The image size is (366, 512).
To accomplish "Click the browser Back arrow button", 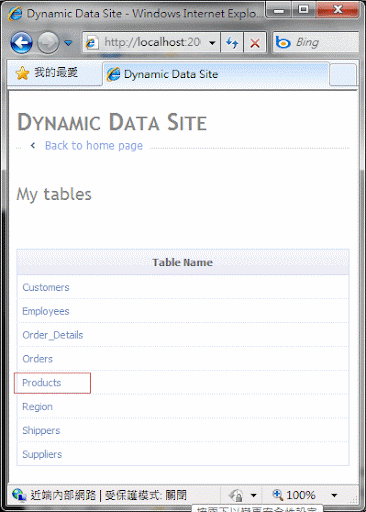I will [x=21, y=42].
